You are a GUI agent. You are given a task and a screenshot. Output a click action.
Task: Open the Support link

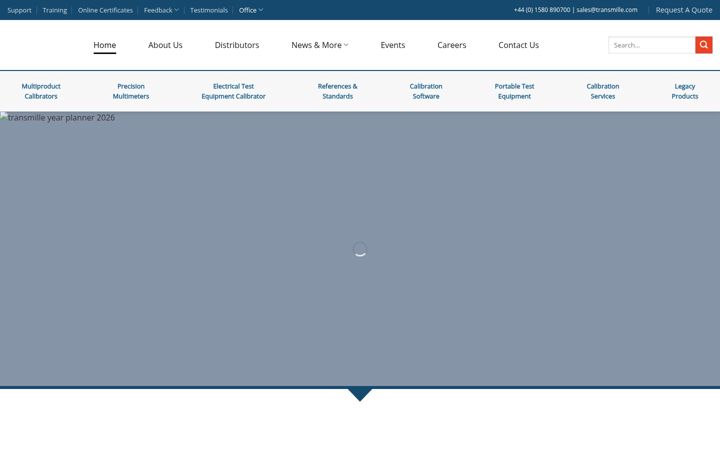[x=19, y=10]
